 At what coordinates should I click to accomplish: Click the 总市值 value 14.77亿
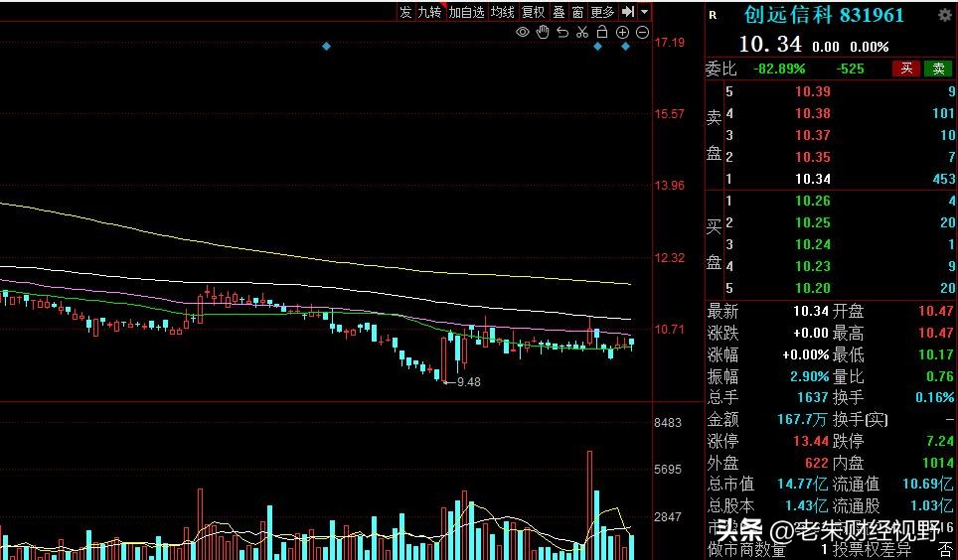point(802,485)
